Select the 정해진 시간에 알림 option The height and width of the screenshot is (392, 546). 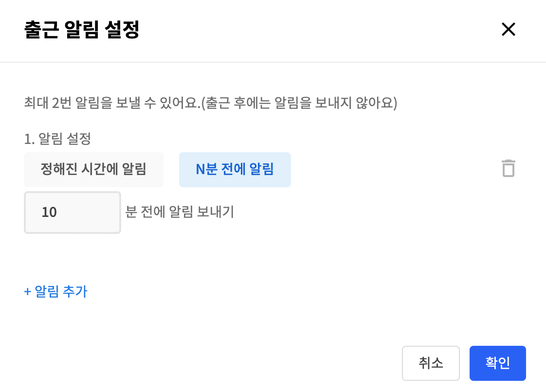coord(93,170)
